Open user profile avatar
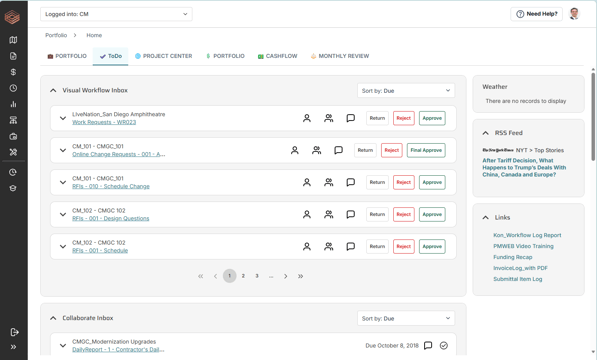 click(x=574, y=14)
